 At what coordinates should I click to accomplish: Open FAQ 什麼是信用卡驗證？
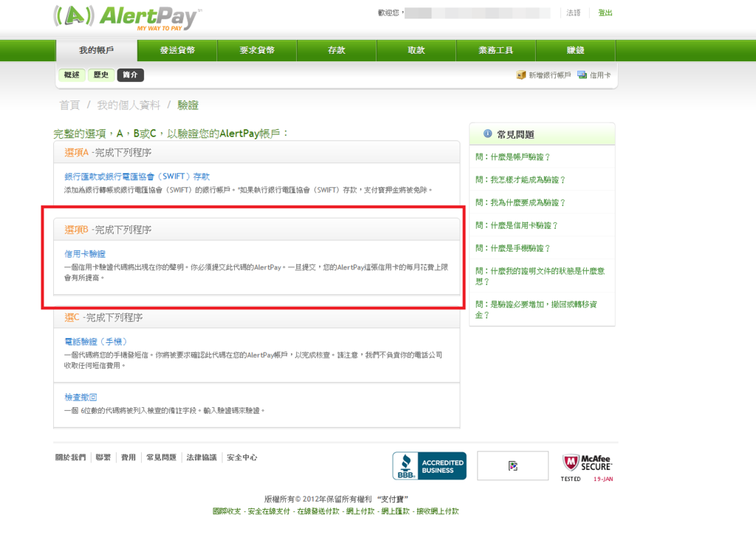[516, 225]
